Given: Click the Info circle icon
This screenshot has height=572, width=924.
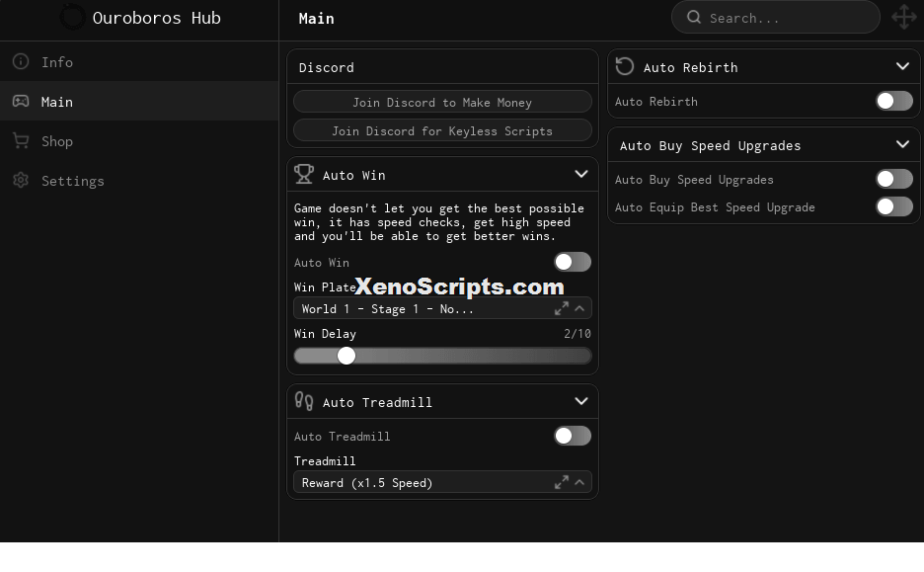Looking at the screenshot, I should [x=21, y=61].
